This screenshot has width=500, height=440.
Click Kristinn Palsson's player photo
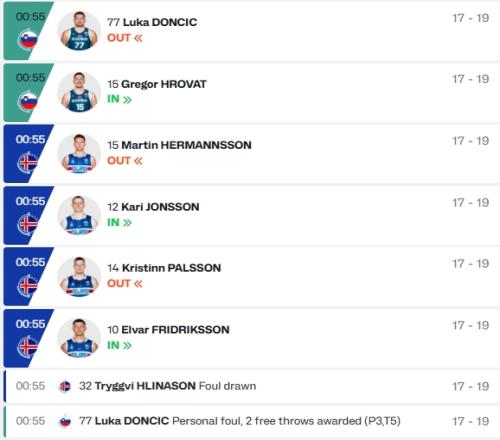pyautogui.click(x=79, y=277)
